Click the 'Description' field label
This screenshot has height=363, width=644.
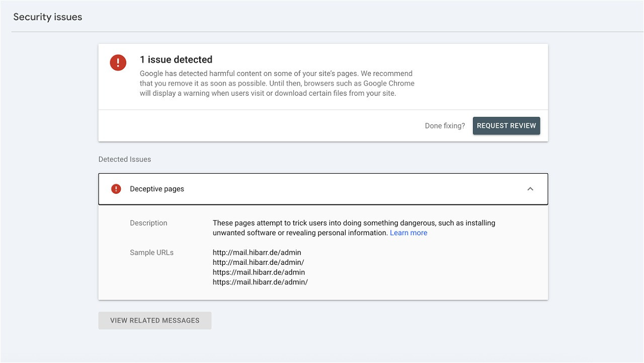[x=148, y=223]
